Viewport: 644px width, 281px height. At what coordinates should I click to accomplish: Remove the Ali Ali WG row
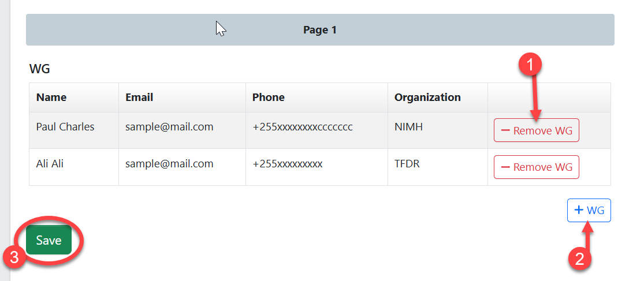tap(536, 167)
